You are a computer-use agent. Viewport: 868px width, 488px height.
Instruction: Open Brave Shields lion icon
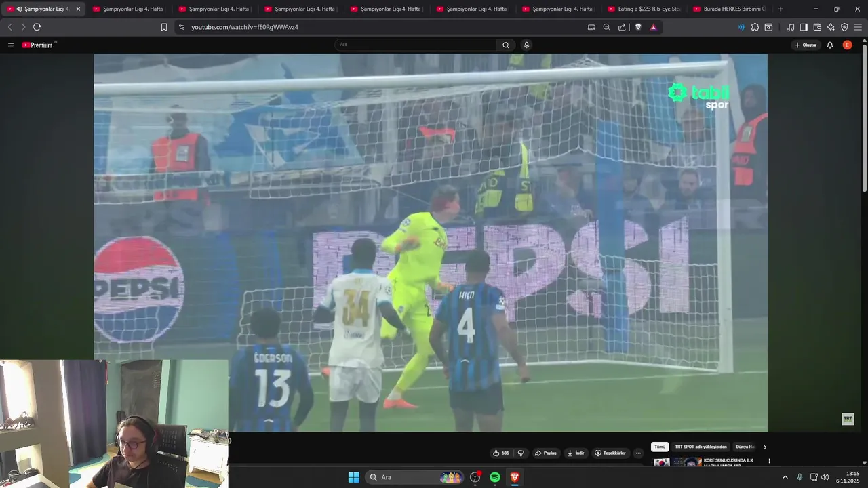[x=638, y=27]
